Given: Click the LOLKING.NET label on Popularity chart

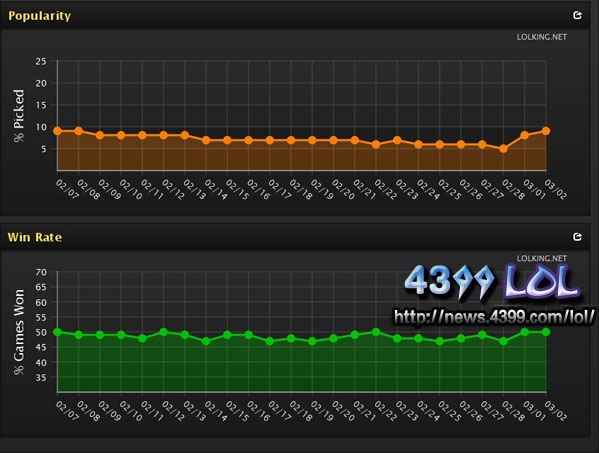Looking at the screenshot, I should [542, 37].
